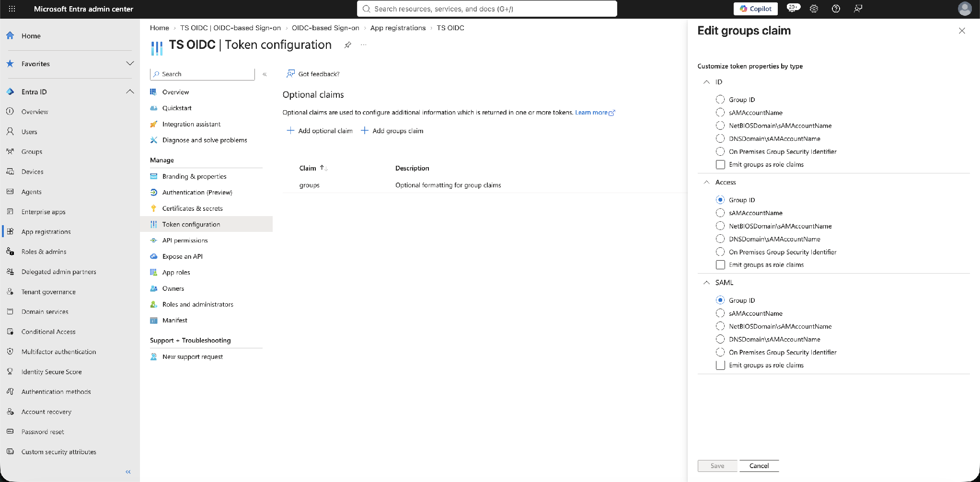Open Overview in the app menu
This screenshot has width=980, height=482.
pos(175,92)
